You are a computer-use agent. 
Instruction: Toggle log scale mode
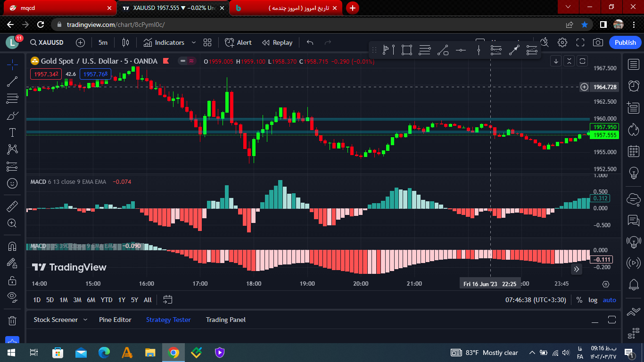(x=593, y=300)
